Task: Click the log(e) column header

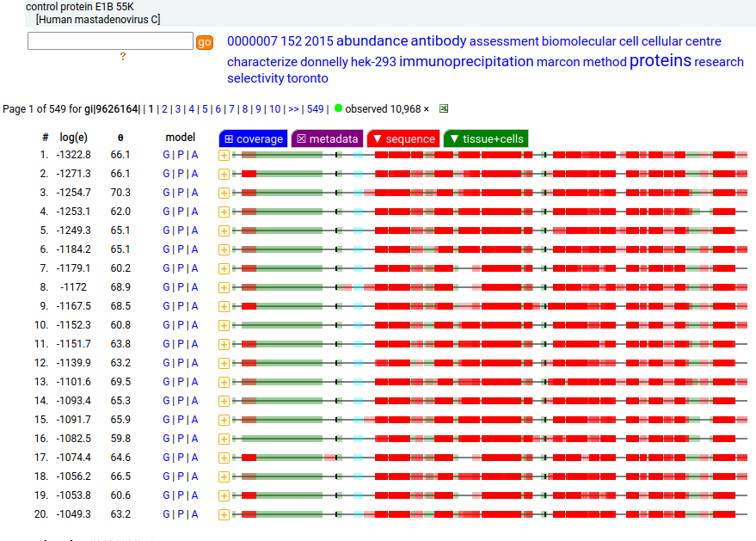Action: point(73,138)
